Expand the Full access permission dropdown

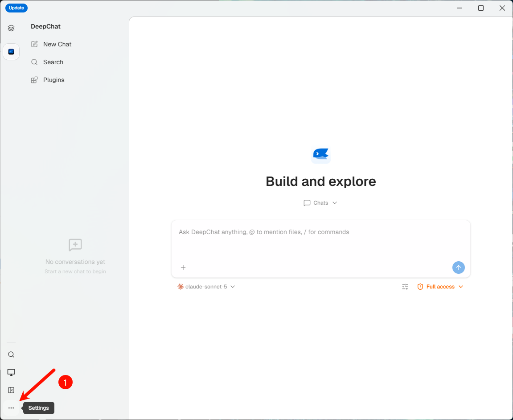pos(440,287)
